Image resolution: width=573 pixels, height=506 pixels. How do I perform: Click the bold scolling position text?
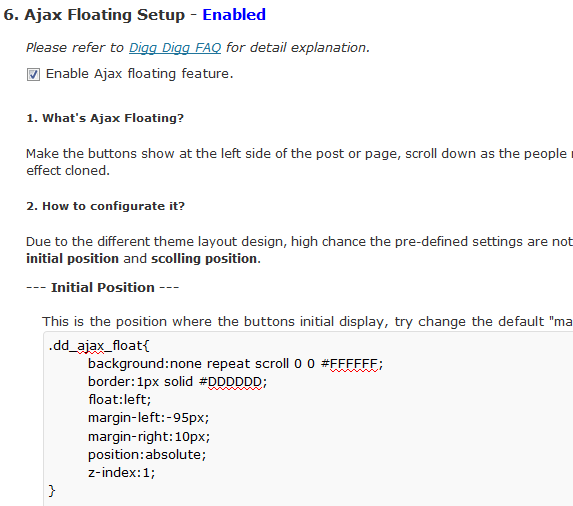pos(206,259)
